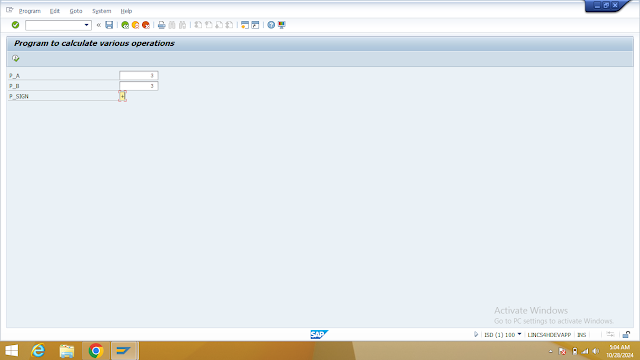Click the green Enter checkmark icon

point(16,25)
